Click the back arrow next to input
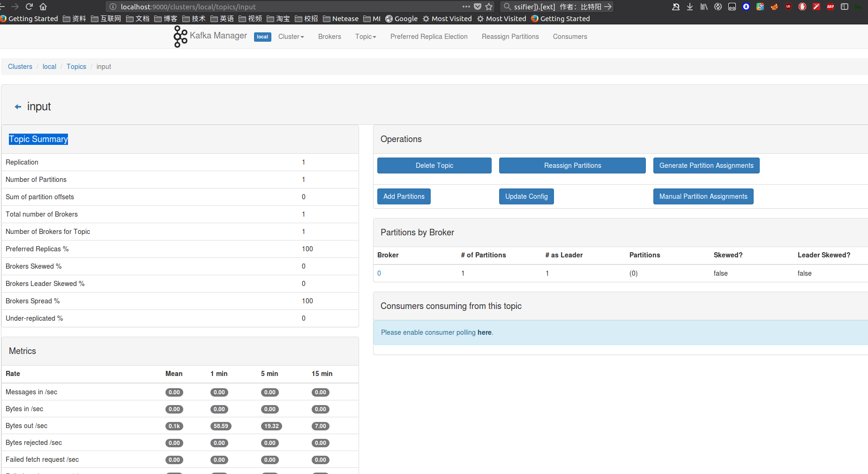The image size is (868, 474). click(18, 107)
